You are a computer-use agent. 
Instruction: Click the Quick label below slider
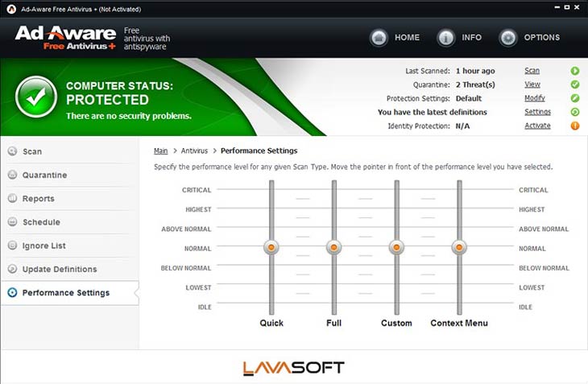pyautogui.click(x=271, y=323)
